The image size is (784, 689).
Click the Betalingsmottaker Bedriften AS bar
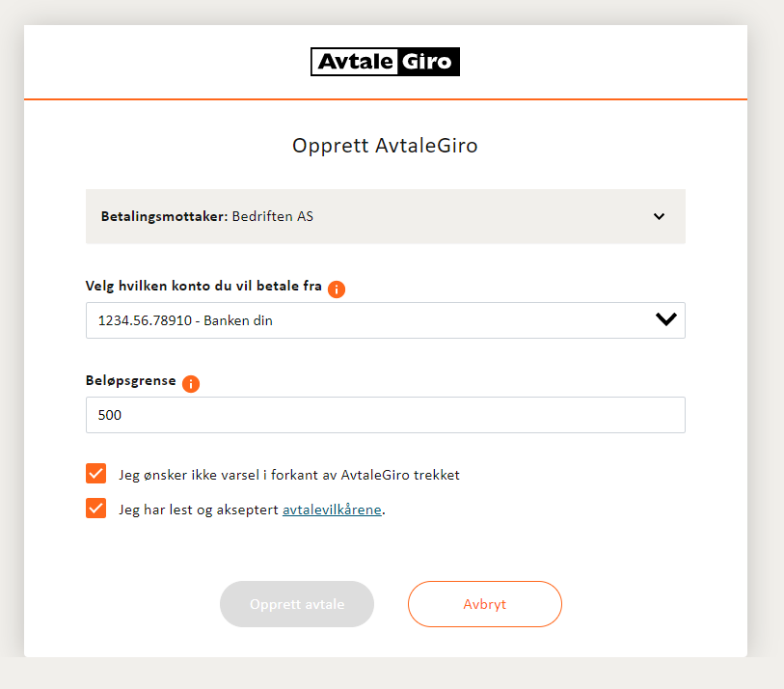386,216
